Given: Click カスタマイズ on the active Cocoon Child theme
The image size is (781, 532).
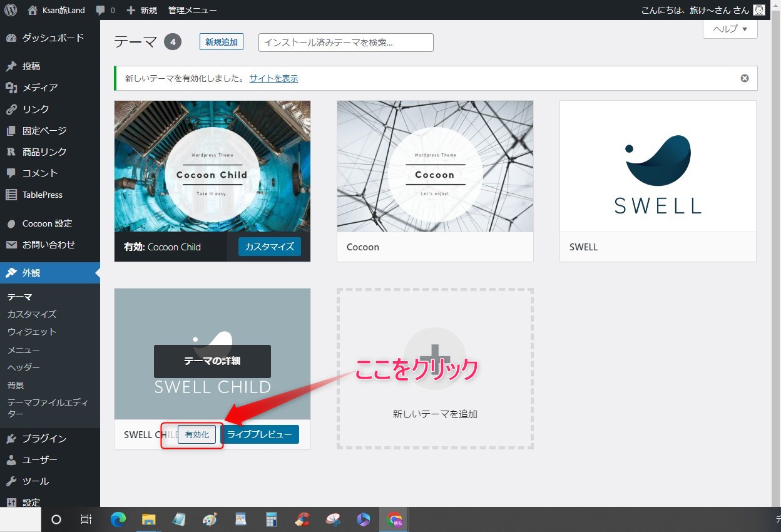Looking at the screenshot, I should 269,247.
